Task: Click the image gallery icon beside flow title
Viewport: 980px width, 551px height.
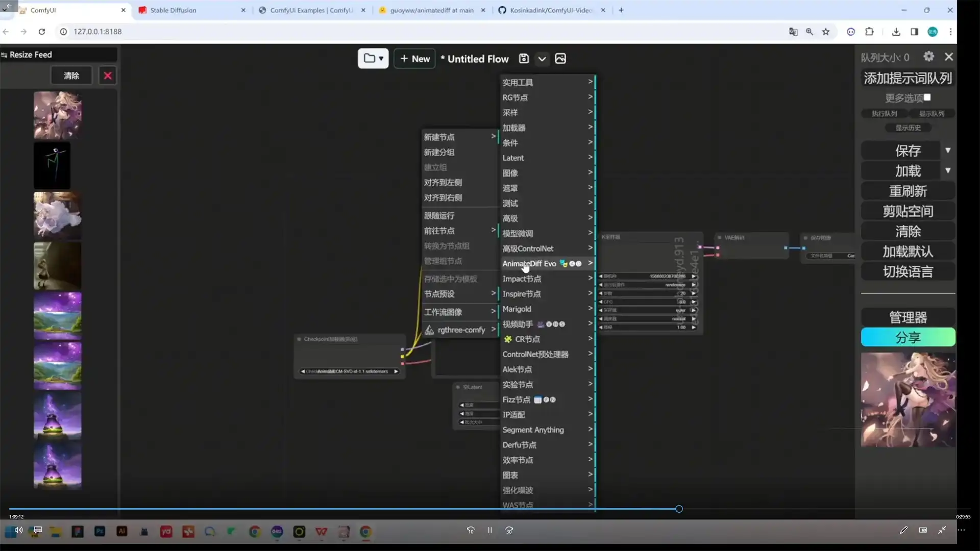Action: (x=560, y=59)
